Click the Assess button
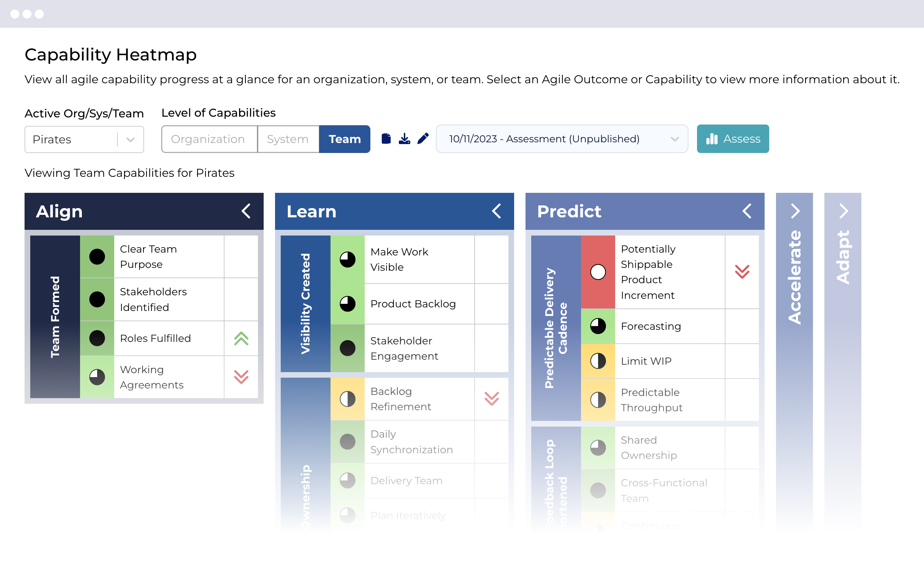The height and width of the screenshot is (571, 924). point(733,139)
